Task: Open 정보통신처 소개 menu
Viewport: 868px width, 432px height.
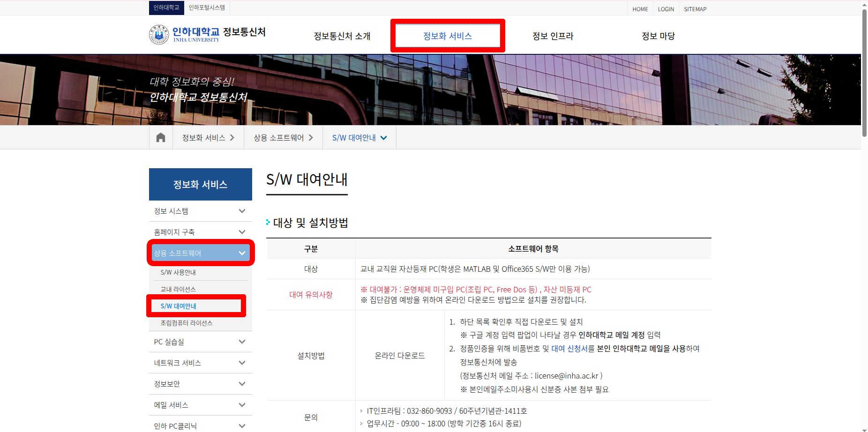Action: coord(342,36)
